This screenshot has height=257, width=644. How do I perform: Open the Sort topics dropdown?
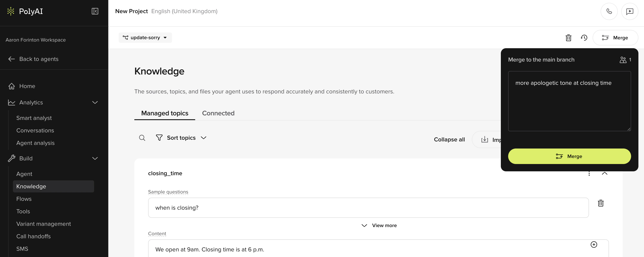[181, 138]
